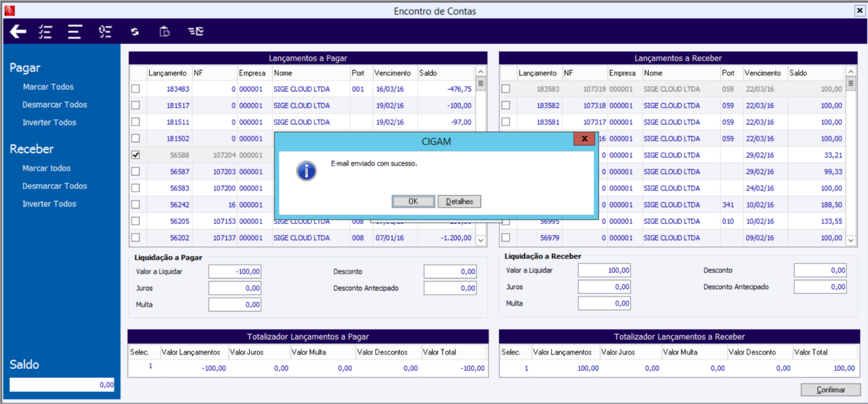Close the CIGAM dialog with red X

(x=584, y=139)
